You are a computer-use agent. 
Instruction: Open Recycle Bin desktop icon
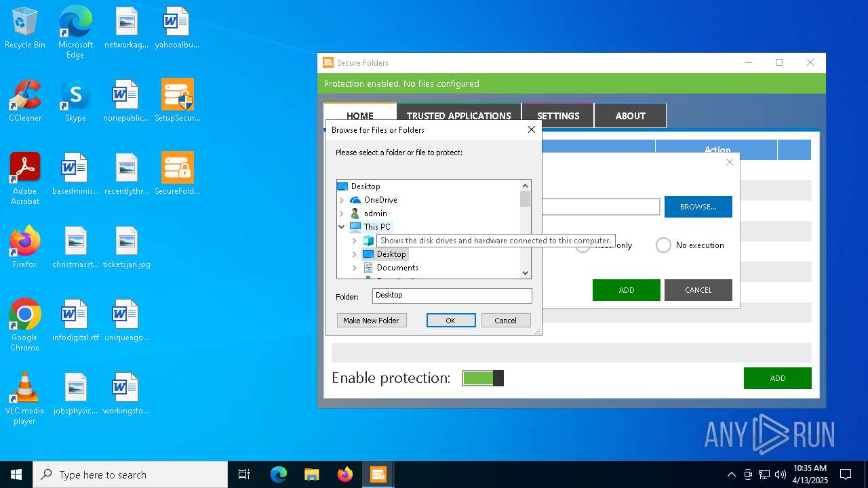(25, 28)
